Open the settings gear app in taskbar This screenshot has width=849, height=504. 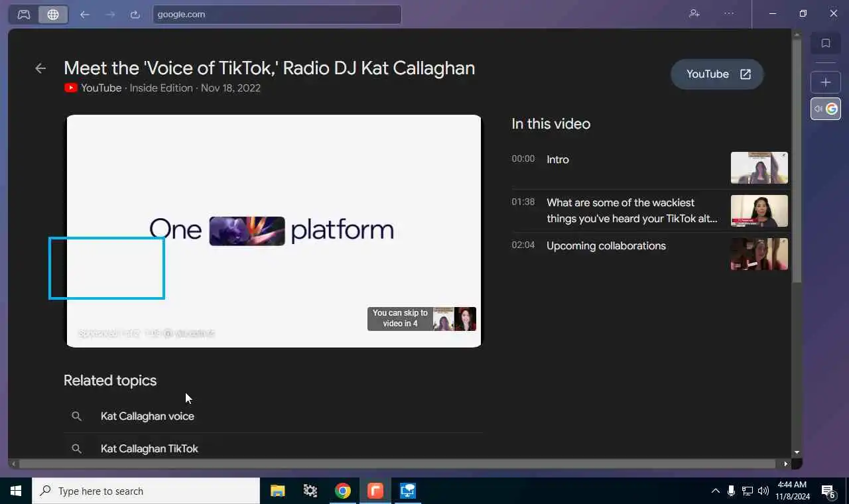pyautogui.click(x=310, y=491)
